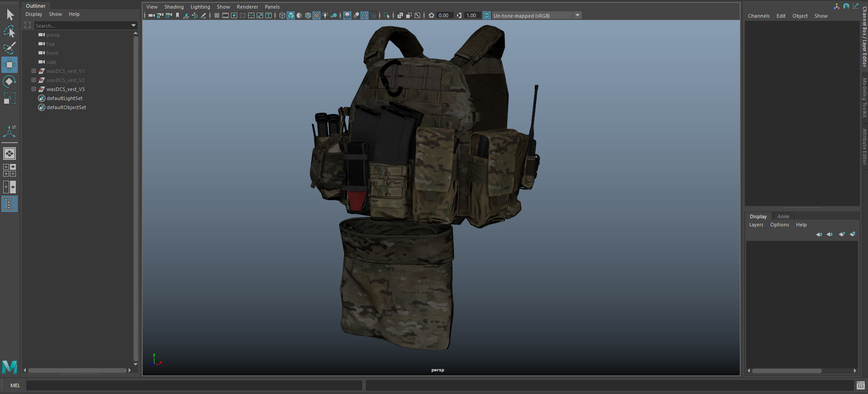868x394 pixels.
Task: Click the MEL command line switcher
Action: (15, 385)
